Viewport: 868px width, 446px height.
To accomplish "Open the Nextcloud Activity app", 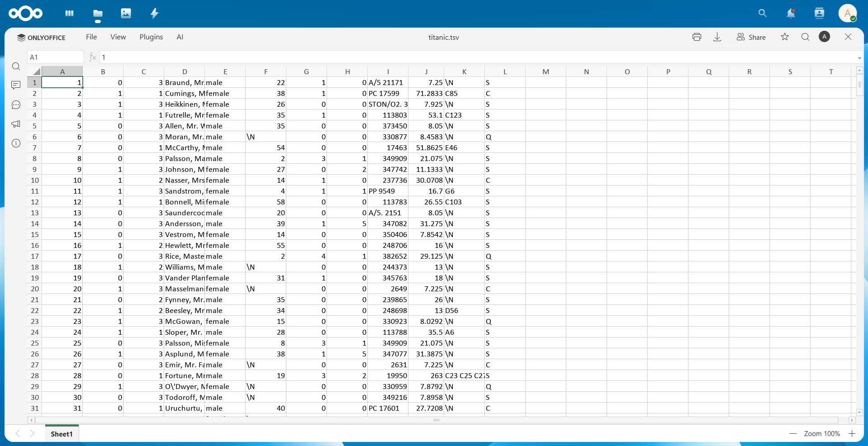I will [154, 13].
